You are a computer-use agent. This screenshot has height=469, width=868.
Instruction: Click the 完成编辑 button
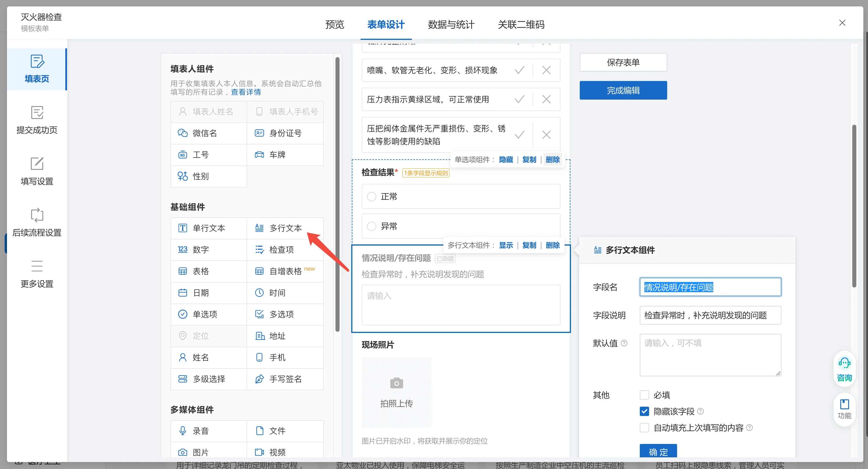pyautogui.click(x=623, y=90)
